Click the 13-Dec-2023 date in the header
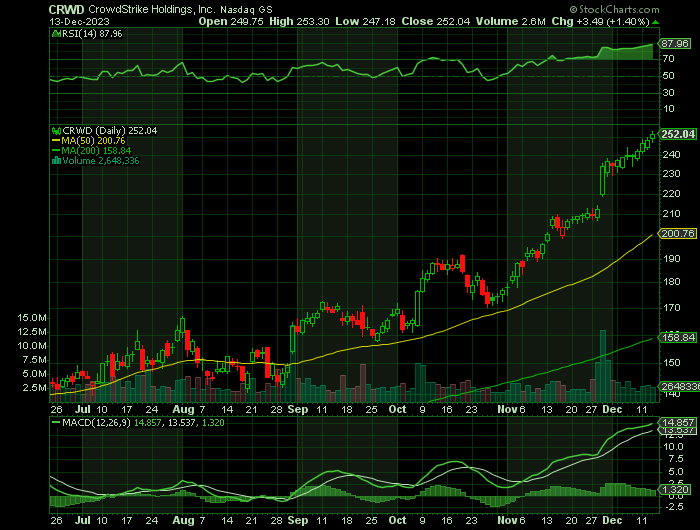 79,21
